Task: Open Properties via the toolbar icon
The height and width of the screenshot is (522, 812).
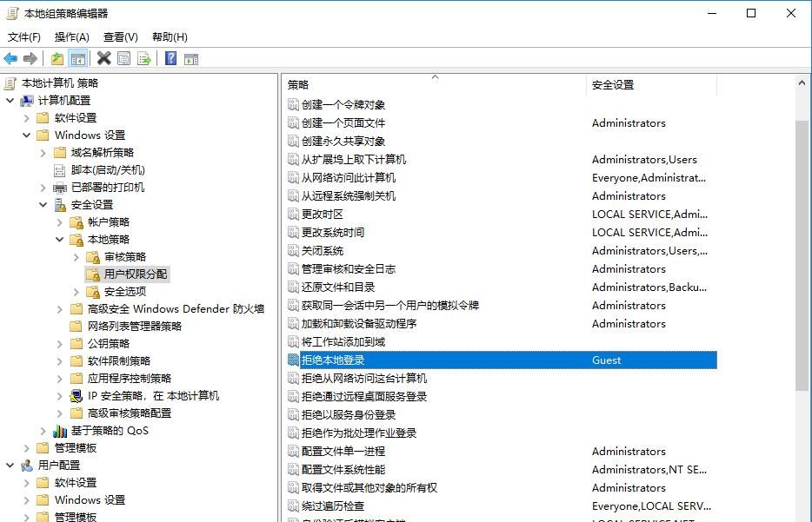Action: [x=123, y=58]
